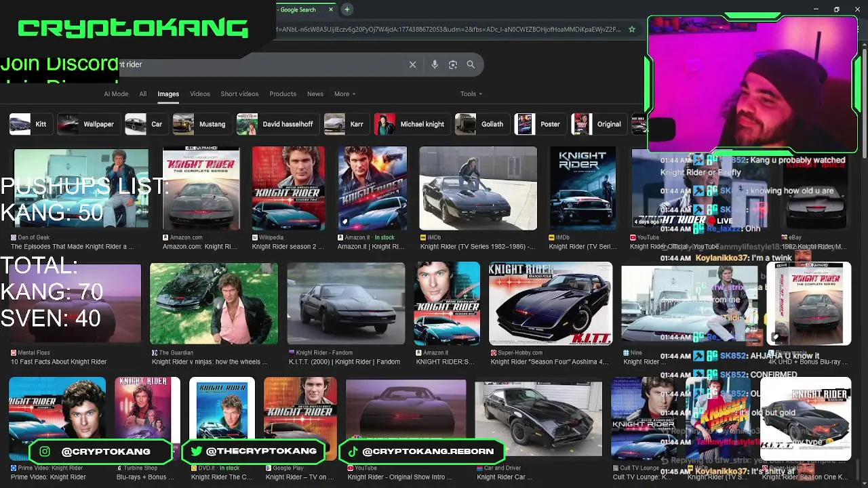Screen dimensions: 868x488
Task: Open a new browser tab with plus icon
Action: 347,9
